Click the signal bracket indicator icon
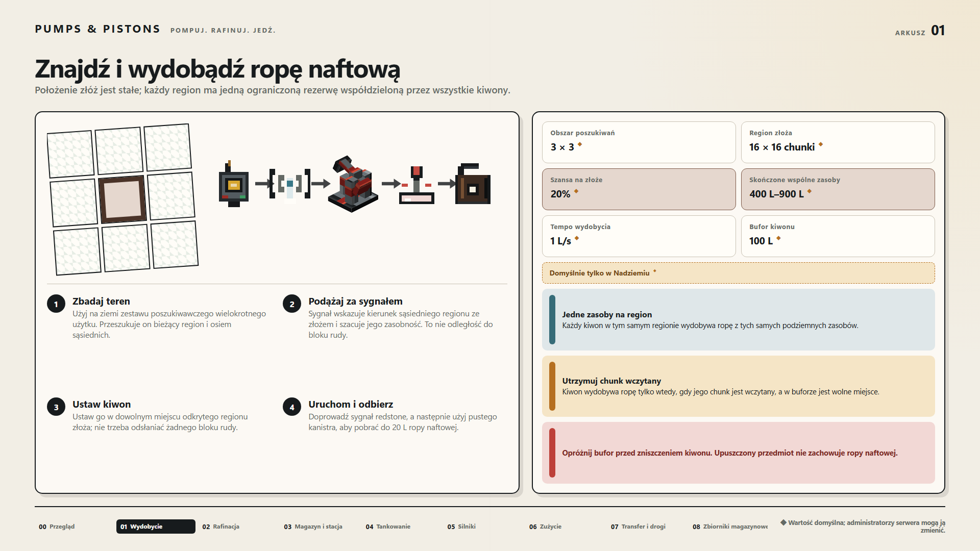The width and height of the screenshot is (980, 551). coord(290,184)
